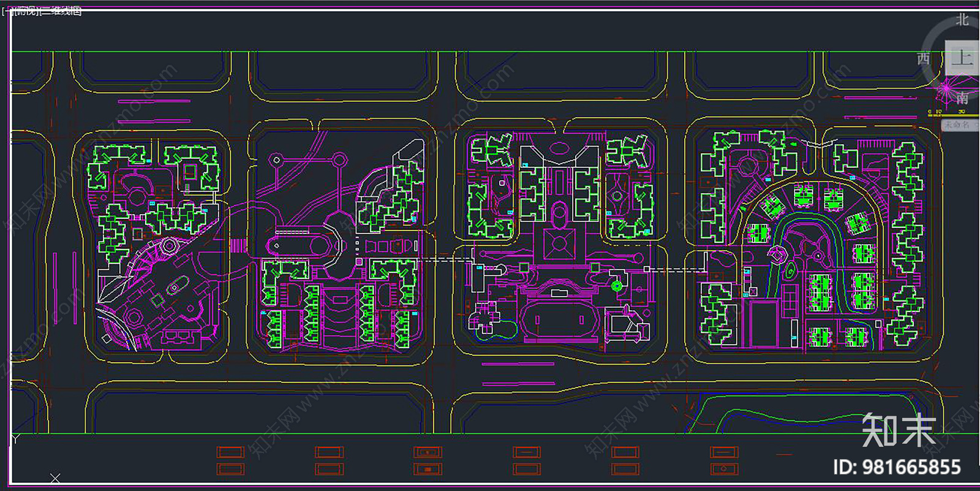Open the [-] viewport controls menu
This screenshot has width=980, height=491.
(6, 12)
